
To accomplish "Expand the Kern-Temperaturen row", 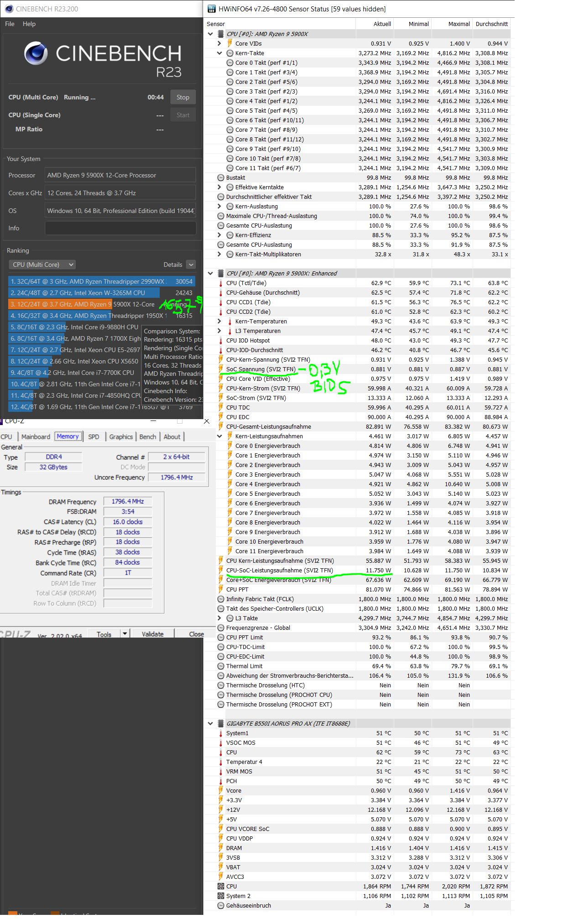I will [x=219, y=321].
